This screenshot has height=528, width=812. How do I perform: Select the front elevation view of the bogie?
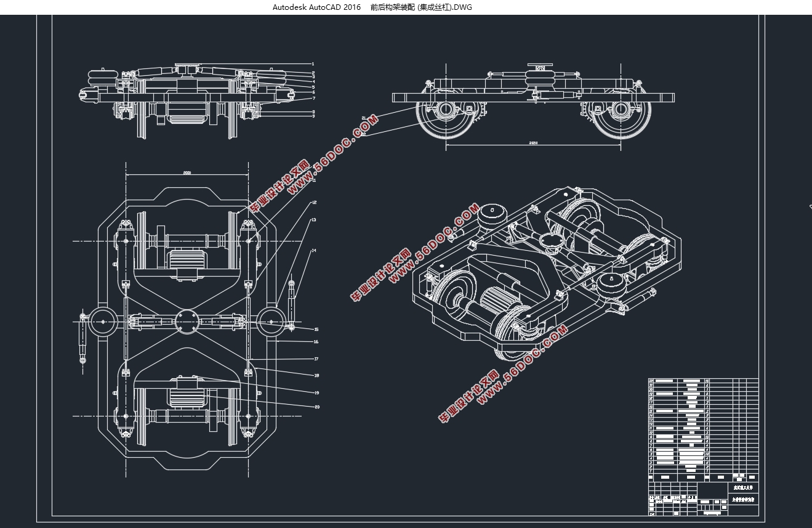188,100
